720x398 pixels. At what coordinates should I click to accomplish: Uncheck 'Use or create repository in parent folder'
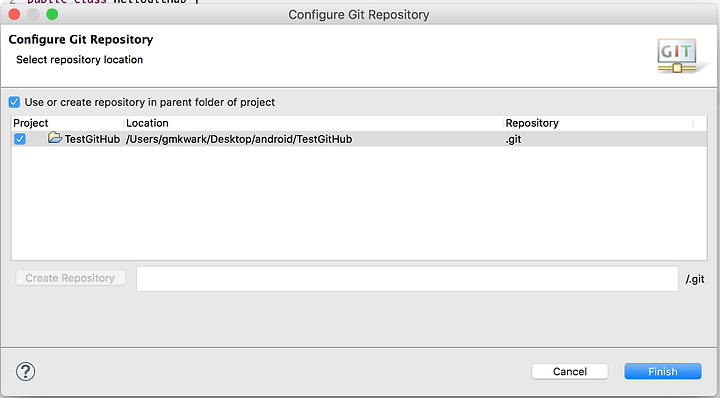point(14,102)
